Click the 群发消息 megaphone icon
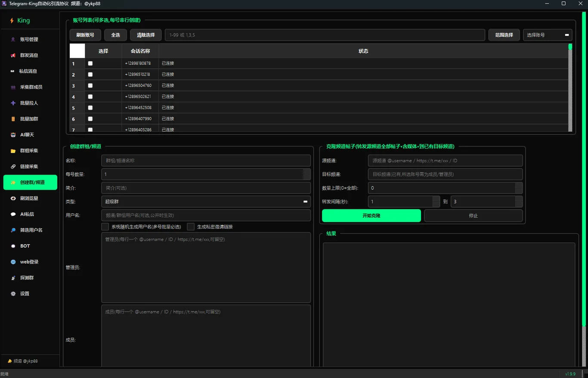The height and width of the screenshot is (378, 588). tap(13, 55)
